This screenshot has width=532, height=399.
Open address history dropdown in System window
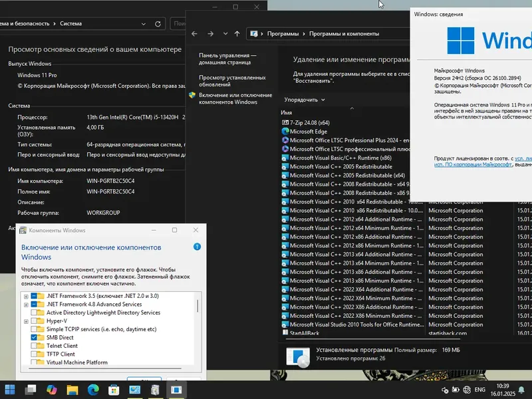tap(144, 24)
